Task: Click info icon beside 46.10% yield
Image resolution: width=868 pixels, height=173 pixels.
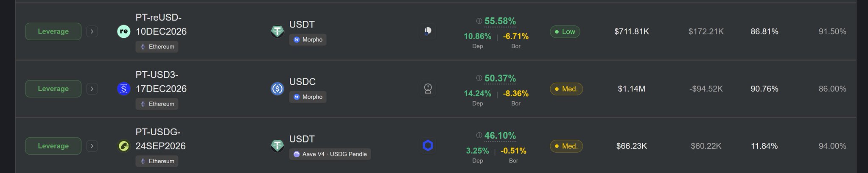Action: tap(479, 135)
